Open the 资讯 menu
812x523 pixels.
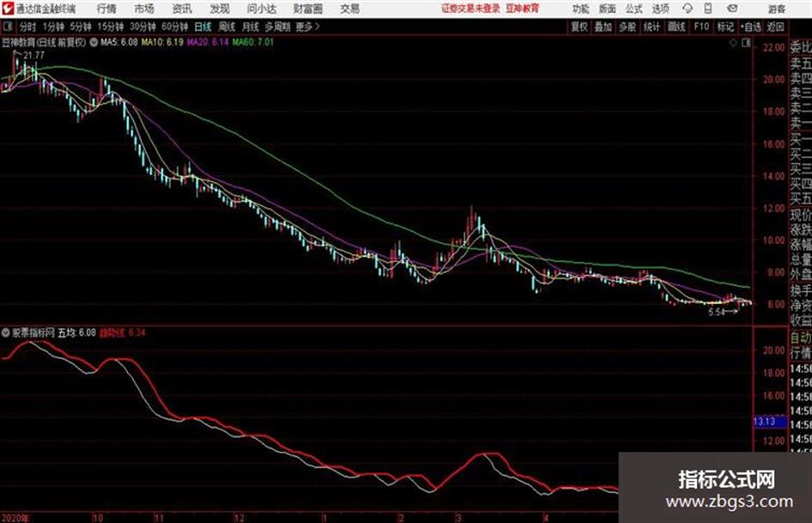pyautogui.click(x=182, y=9)
